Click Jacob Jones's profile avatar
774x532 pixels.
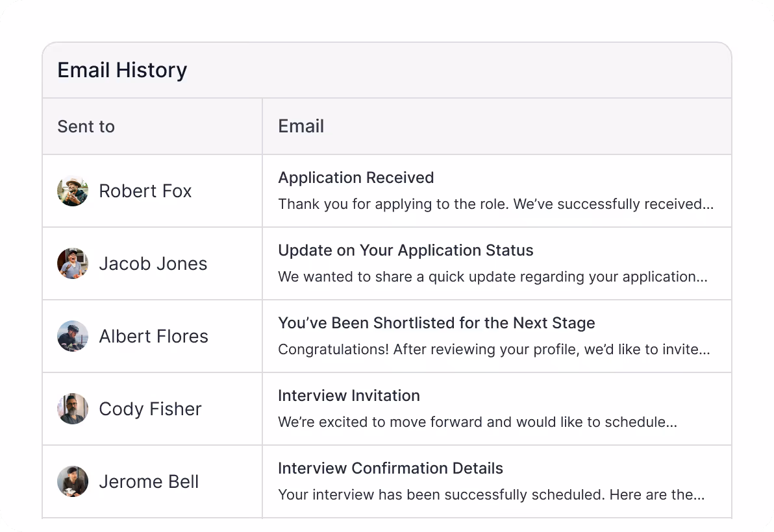click(x=73, y=263)
